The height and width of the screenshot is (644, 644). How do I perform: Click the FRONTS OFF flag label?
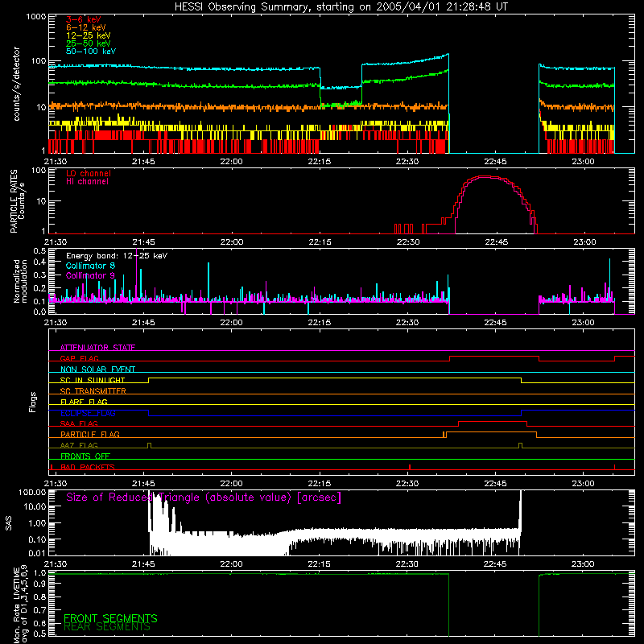[x=85, y=456]
